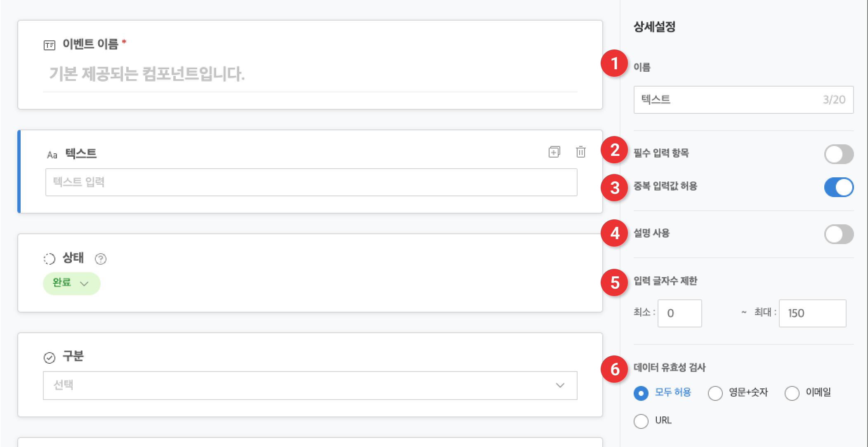
Task: Click the Aa icon beside 텍스트 title
Action: [x=52, y=155]
